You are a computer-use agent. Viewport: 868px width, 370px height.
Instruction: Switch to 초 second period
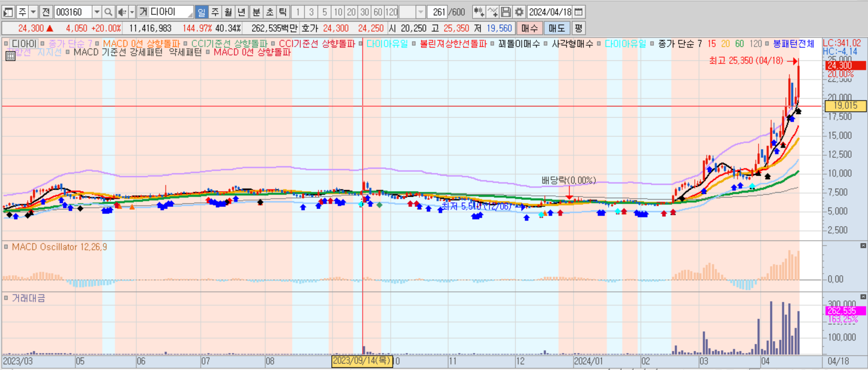click(270, 12)
